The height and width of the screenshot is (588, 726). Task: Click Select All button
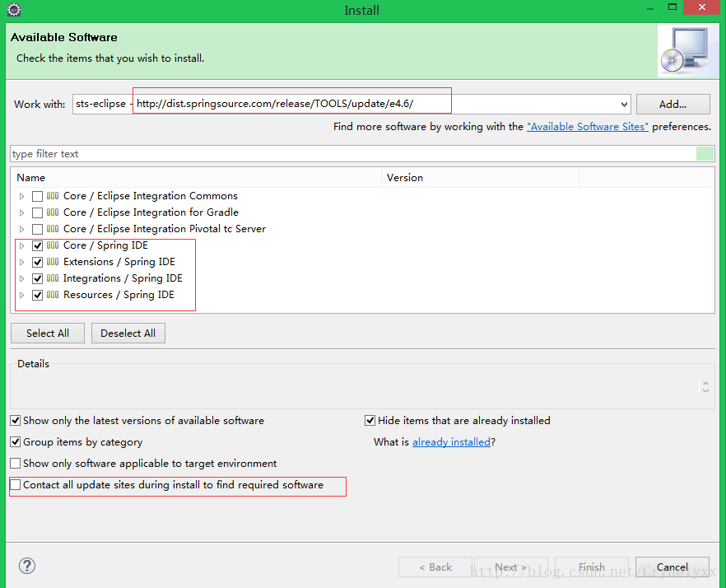click(48, 334)
